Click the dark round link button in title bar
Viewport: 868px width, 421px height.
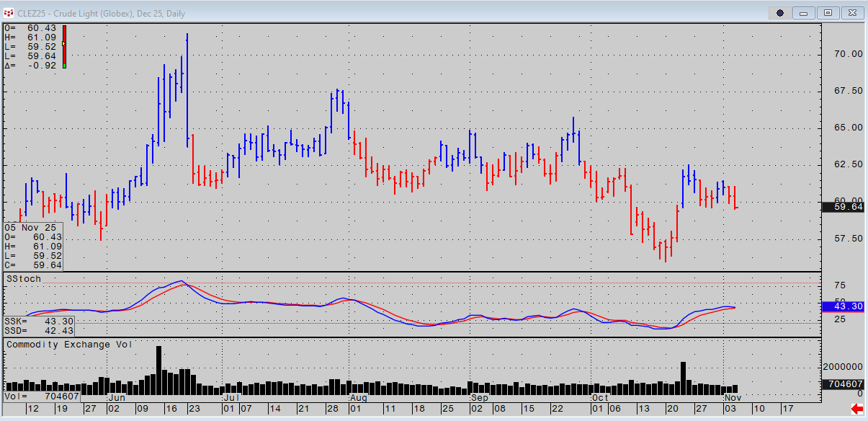[x=779, y=13]
